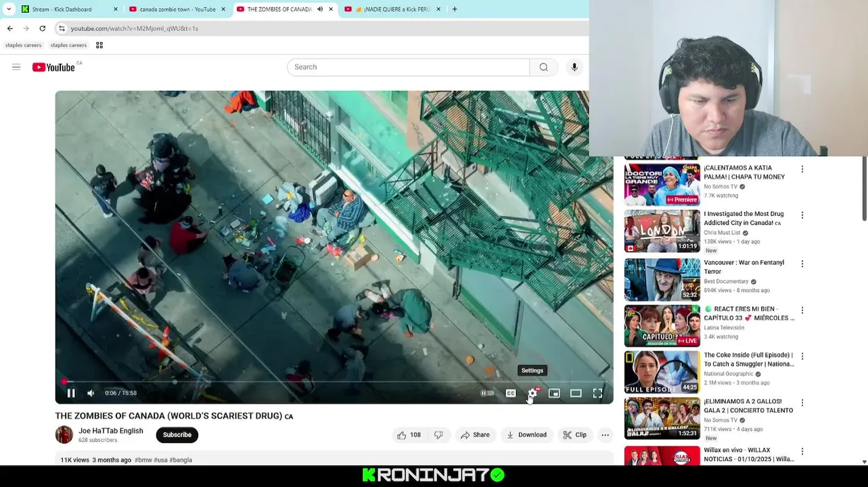
Task: Like the video (108 likes)
Action: pos(409,435)
